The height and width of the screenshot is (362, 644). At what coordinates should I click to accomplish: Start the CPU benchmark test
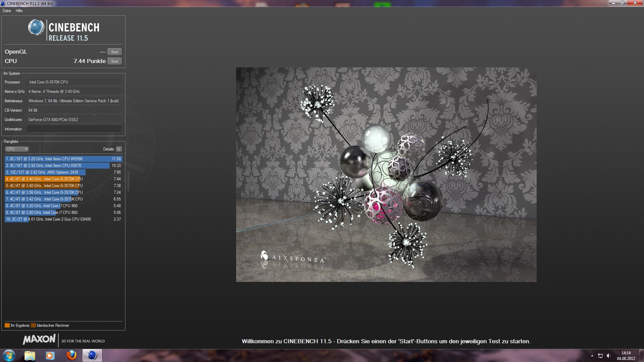pos(114,61)
